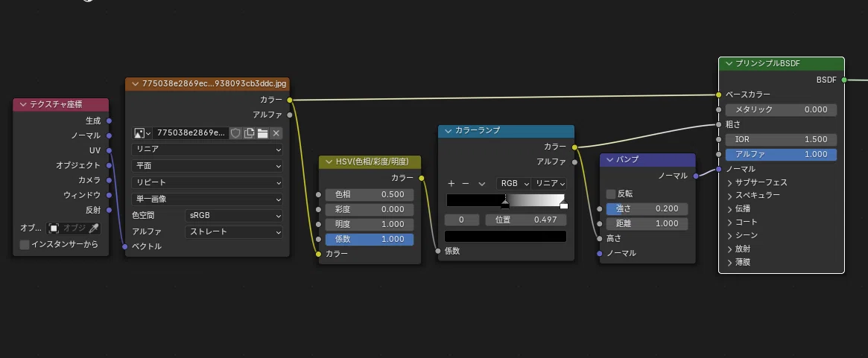868x358 pixels.
Task: Click the カメラ output socket
Action: tap(109, 180)
